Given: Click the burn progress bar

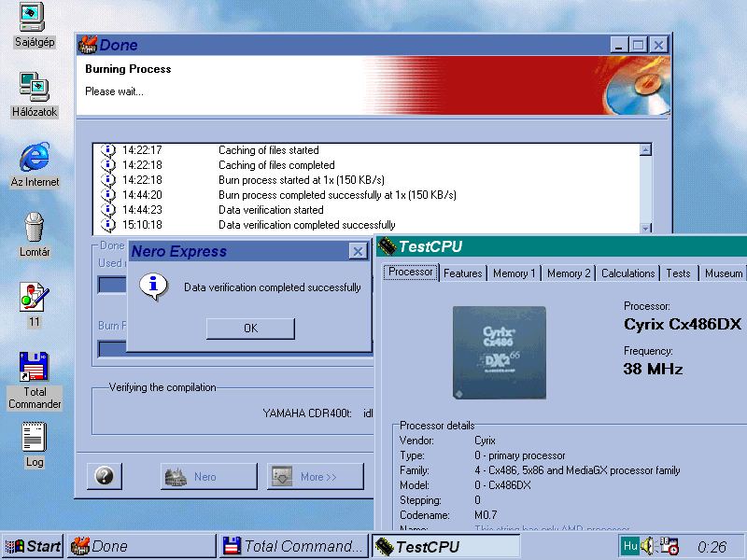Looking at the screenshot, I should tap(112, 348).
